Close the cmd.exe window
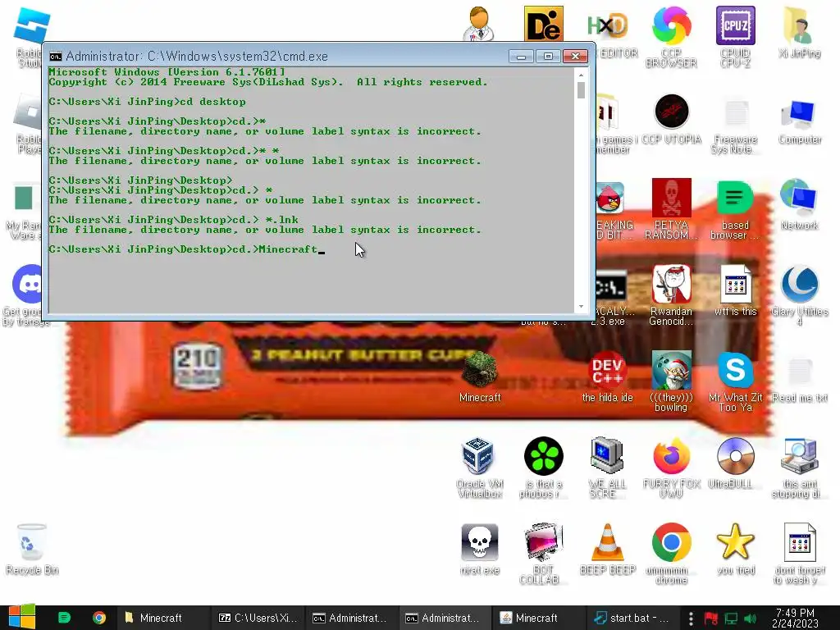Viewport: 840px width, 630px height. click(x=575, y=57)
